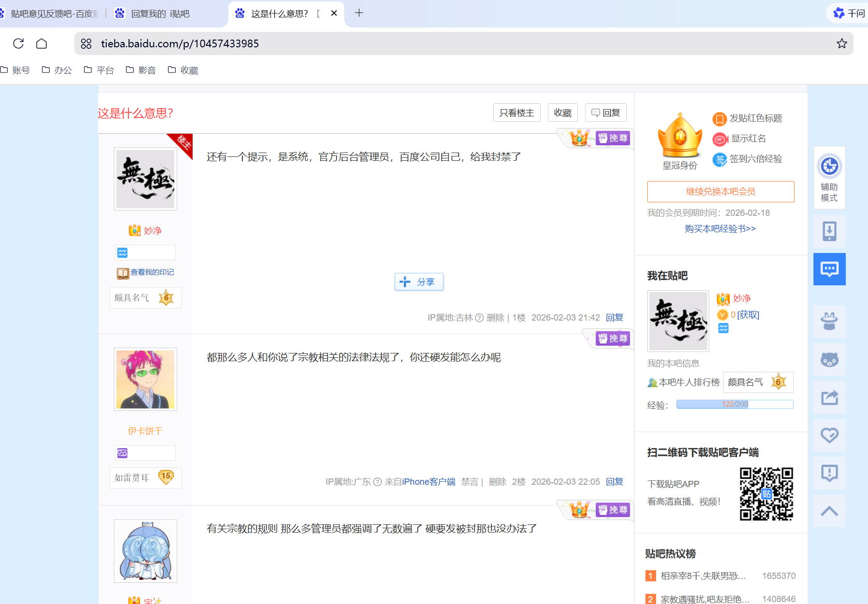
Task: Open the 购买本吧经验书 link
Action: (720, 229)
